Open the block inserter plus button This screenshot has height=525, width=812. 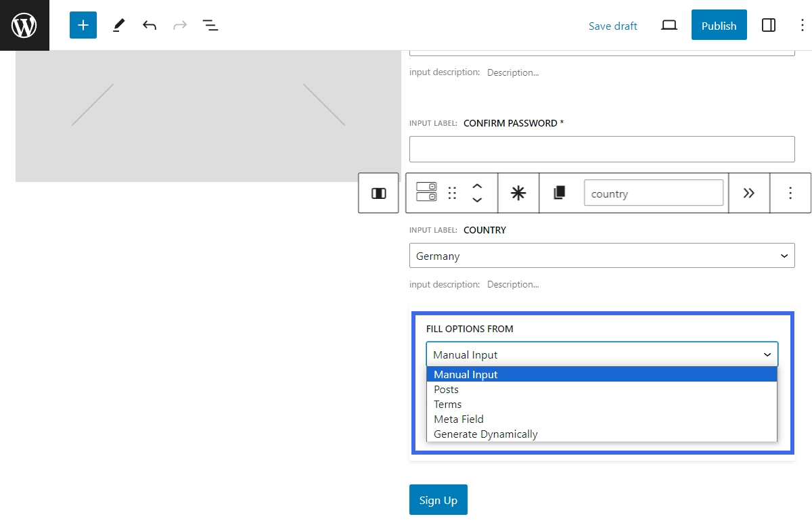coord(83,25)
